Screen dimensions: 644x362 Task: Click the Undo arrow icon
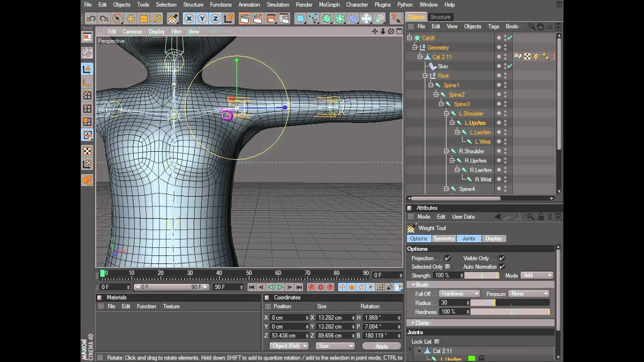pos(91,19)
